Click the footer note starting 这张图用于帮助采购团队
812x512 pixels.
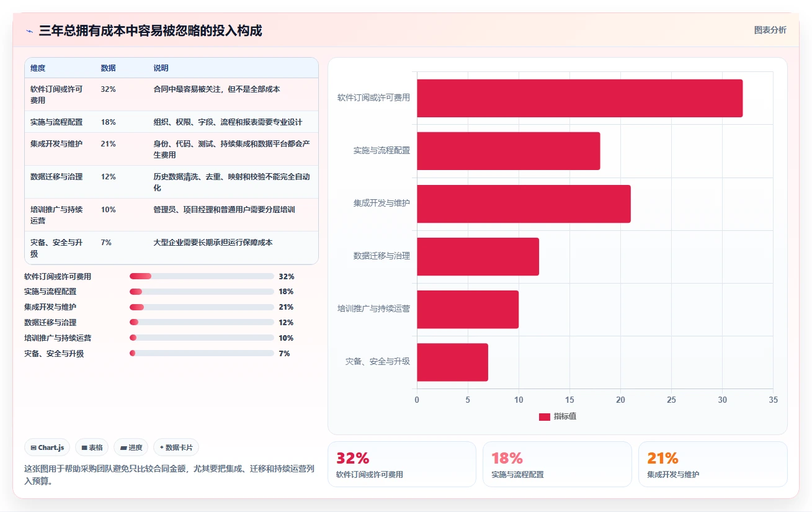click(x=169, y=475)
